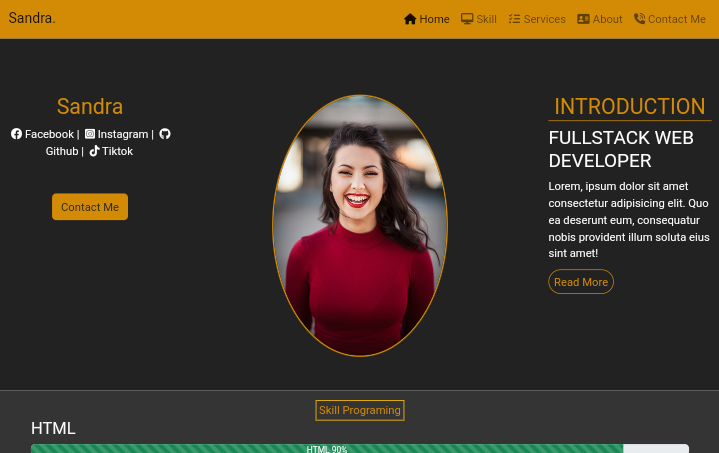Image resolution: width=719 pixels, height=453 pixels.
Task: Click the HTML 90% progress bar
Action: pyautogui.click(x=327, y=449)
